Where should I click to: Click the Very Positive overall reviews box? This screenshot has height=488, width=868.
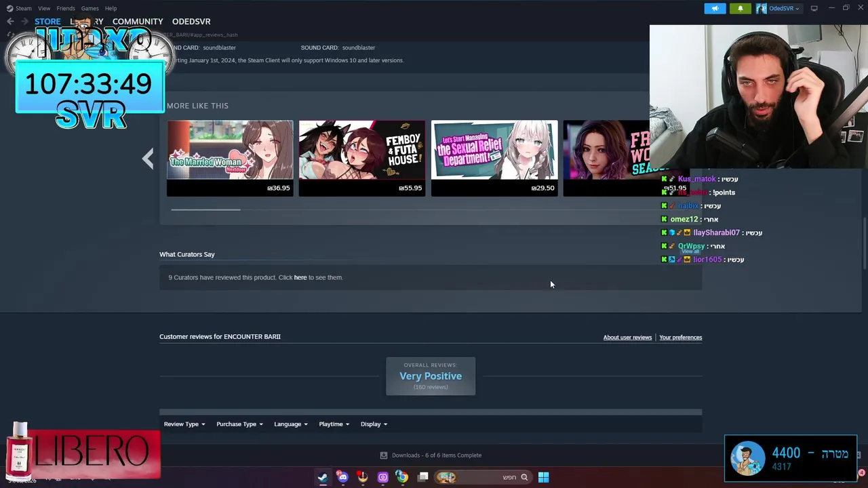tap(431, 376)
